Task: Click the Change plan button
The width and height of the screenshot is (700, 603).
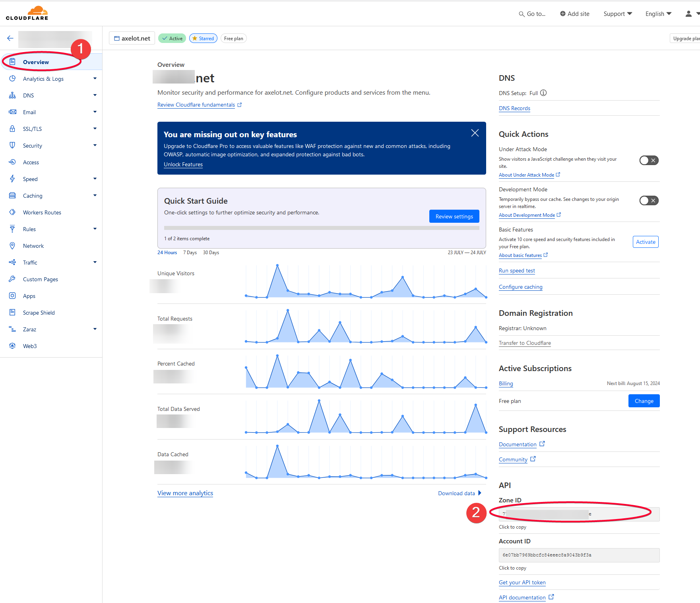Action: tap(644, 401)
